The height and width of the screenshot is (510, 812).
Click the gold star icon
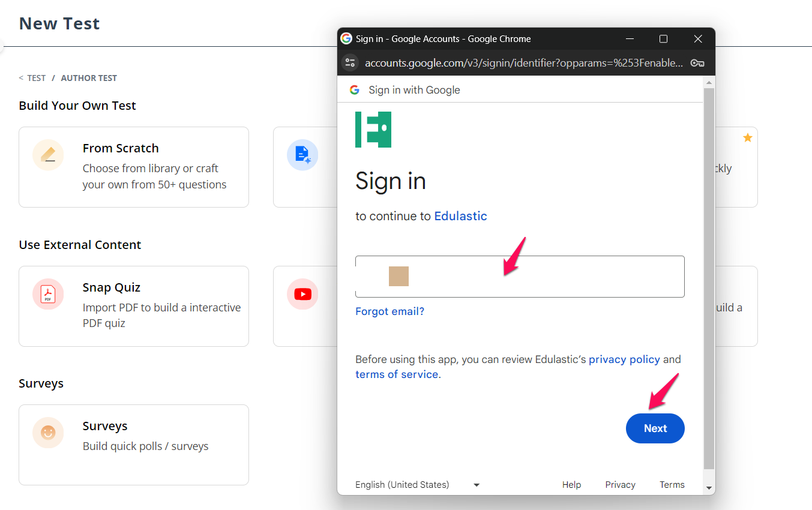[747, 138]
